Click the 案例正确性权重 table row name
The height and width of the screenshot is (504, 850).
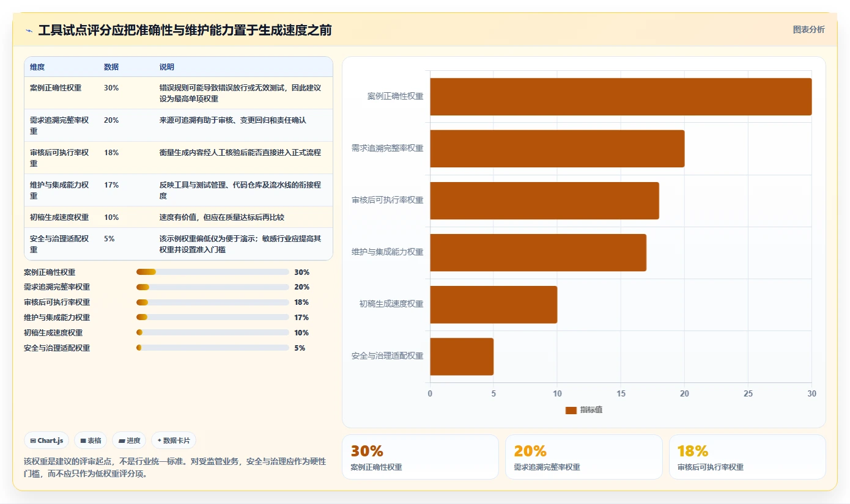point(56,88)
